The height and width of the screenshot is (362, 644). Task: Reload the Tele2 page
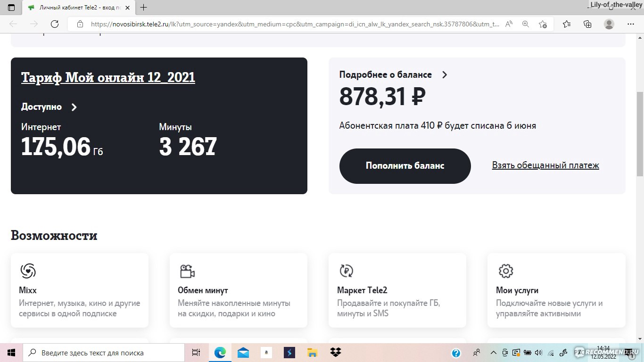click(55, 24)
